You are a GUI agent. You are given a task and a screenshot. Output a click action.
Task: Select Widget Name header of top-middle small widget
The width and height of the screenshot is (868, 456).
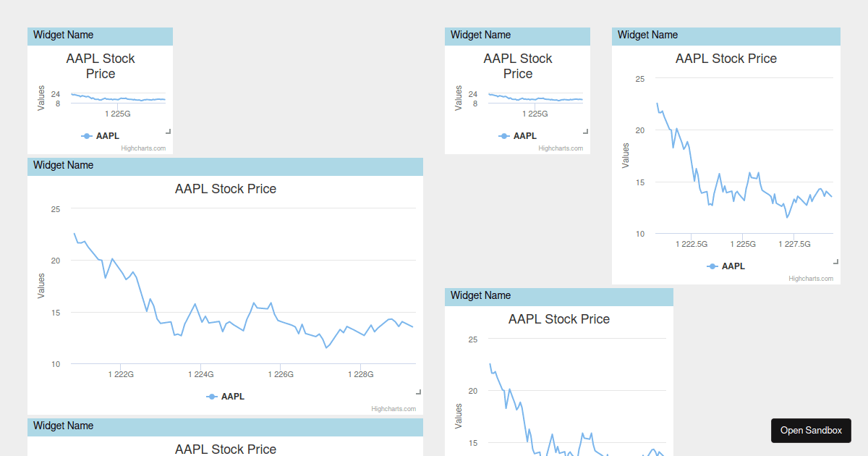click(517, 35)
